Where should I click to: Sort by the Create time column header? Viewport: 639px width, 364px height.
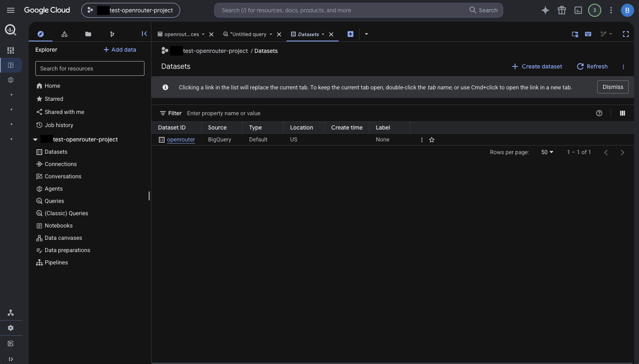(x=347, y=127)
